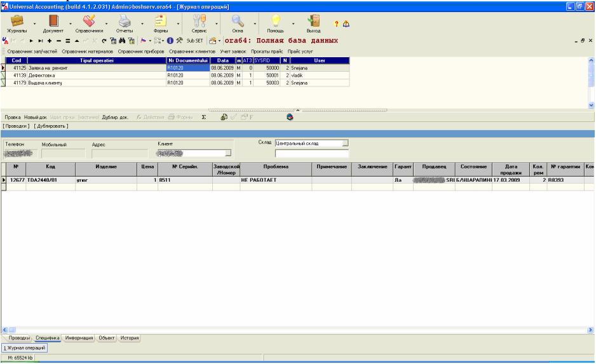Click the colorful globe icon
The image size is (596, 364).
click(290, 117)
